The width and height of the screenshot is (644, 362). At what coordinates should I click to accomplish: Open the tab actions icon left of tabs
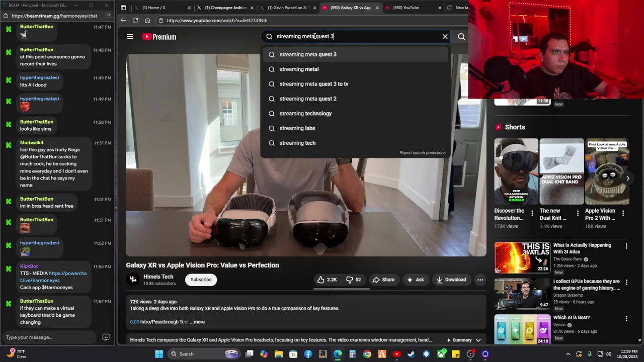click(123, 8)
